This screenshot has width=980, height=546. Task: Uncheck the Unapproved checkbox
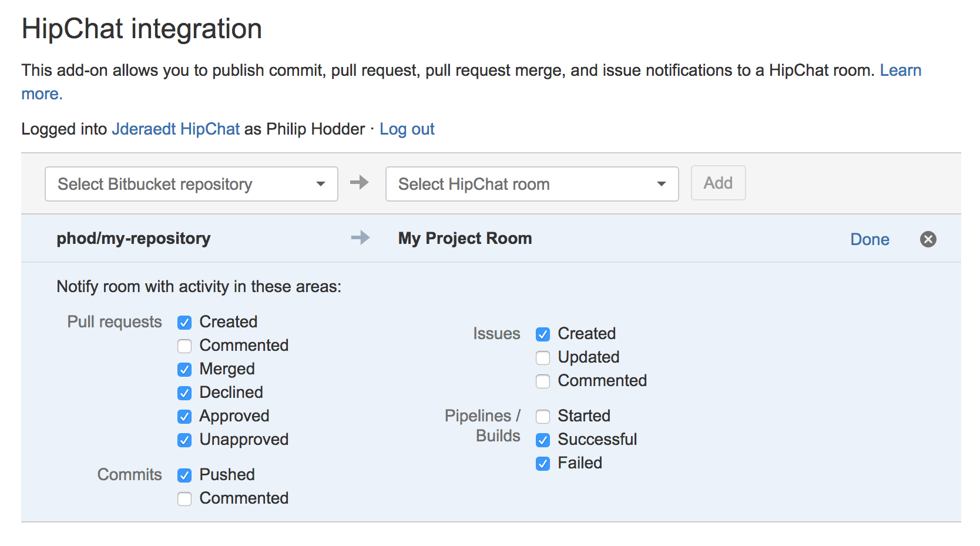(x=184, y=440)
